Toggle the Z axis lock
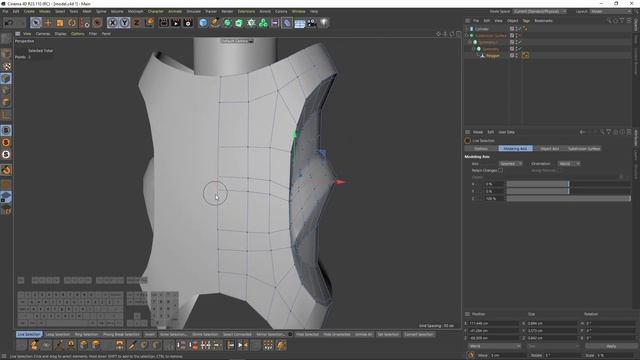Viewport: 640px width, 360px height. pyautogui.click(x=137, y=23)
